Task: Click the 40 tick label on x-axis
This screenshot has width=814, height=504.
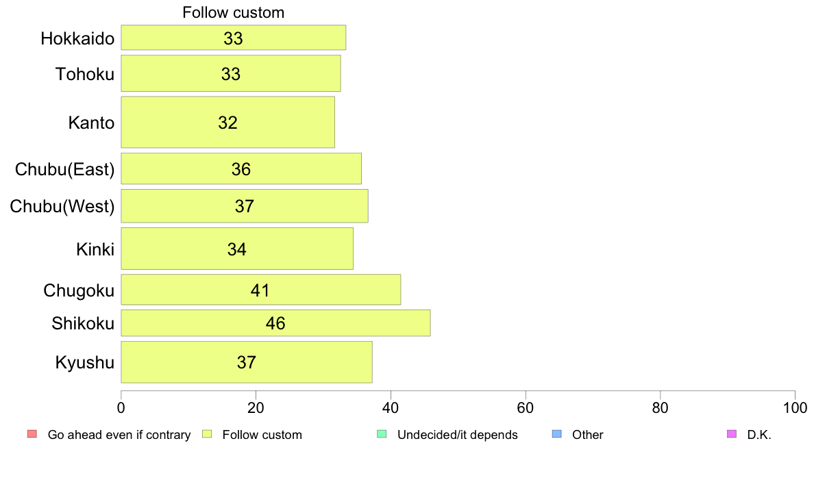Action: tap(391, 408)
